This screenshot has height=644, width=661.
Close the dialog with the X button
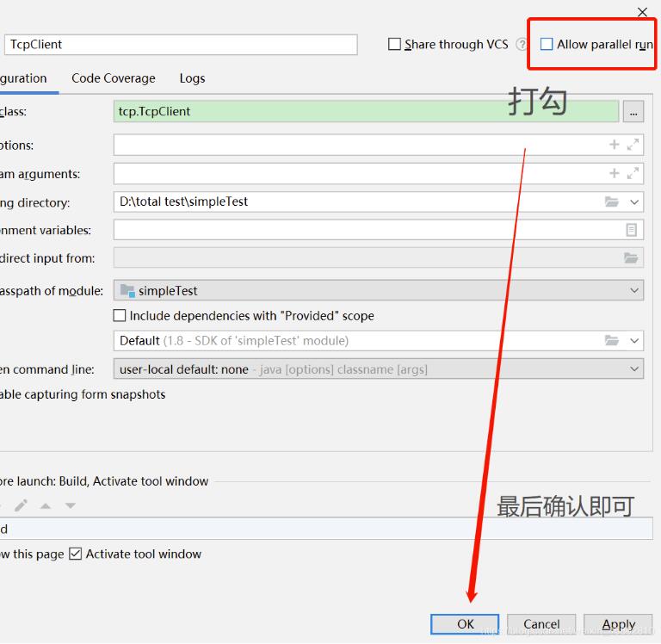pyautogui.click(x=642, y=12)
